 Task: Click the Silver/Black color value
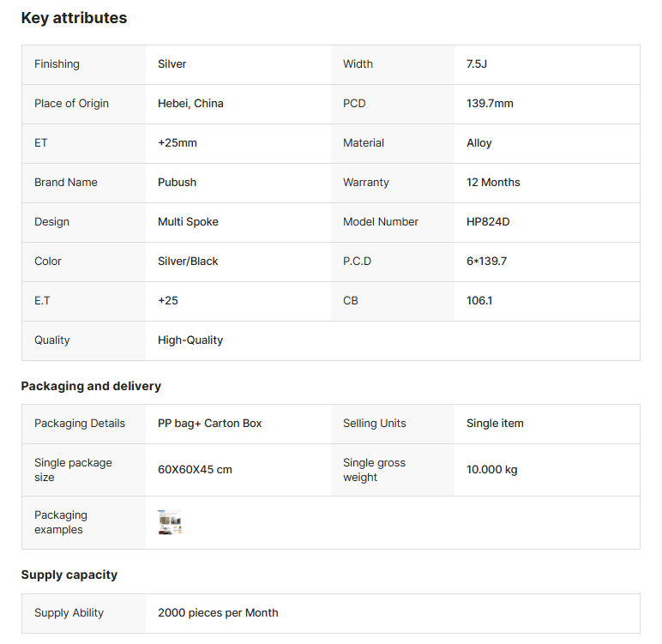188,262
